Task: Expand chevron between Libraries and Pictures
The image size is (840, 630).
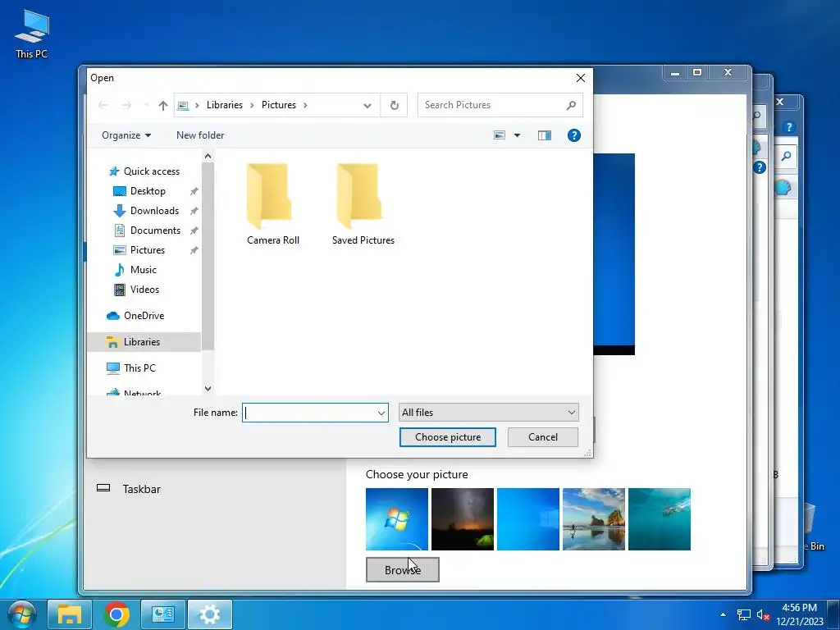Action: tap(252, 105)
